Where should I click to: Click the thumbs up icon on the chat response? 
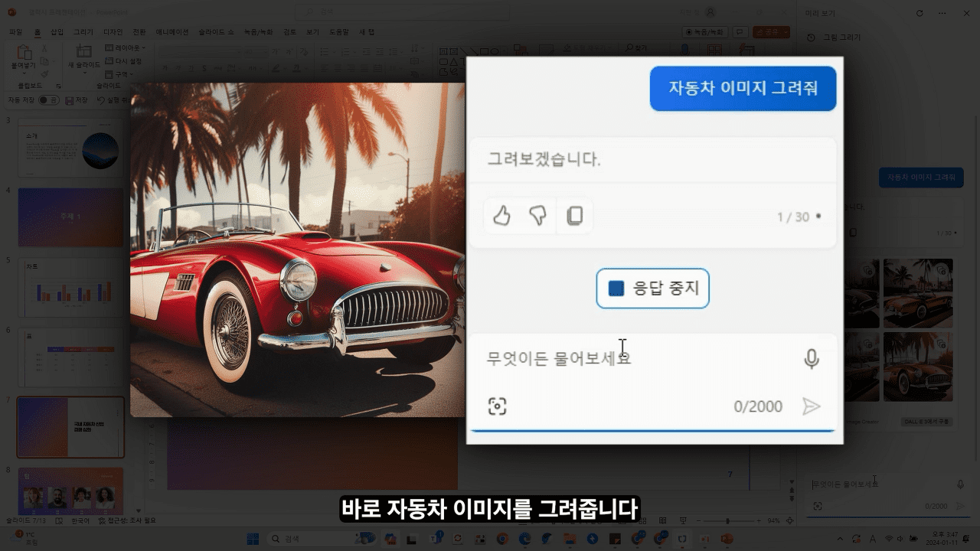tap(501, 216)
